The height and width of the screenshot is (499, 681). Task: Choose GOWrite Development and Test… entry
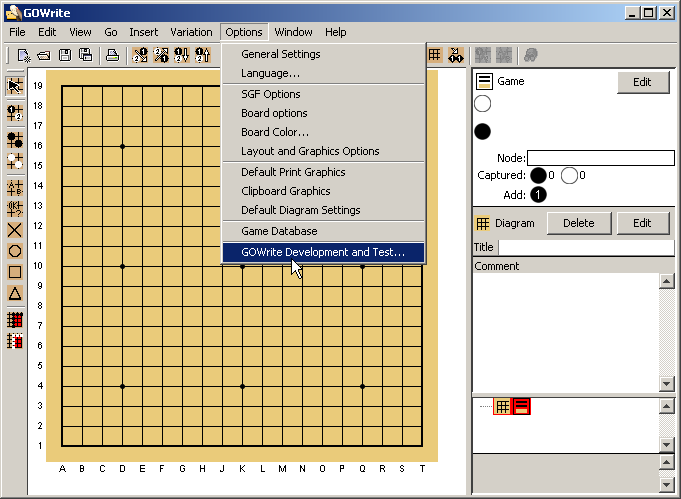point(324,252)
